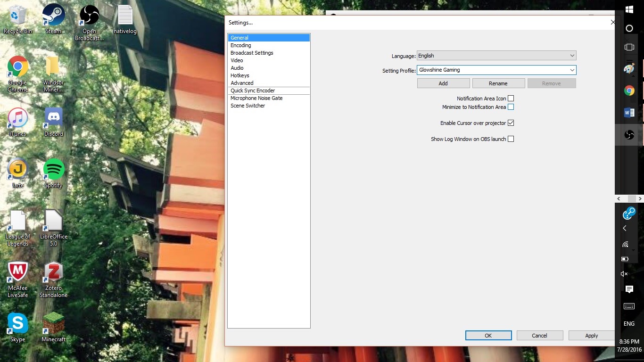Switch to Word in the taskbar

coord(629,113)
